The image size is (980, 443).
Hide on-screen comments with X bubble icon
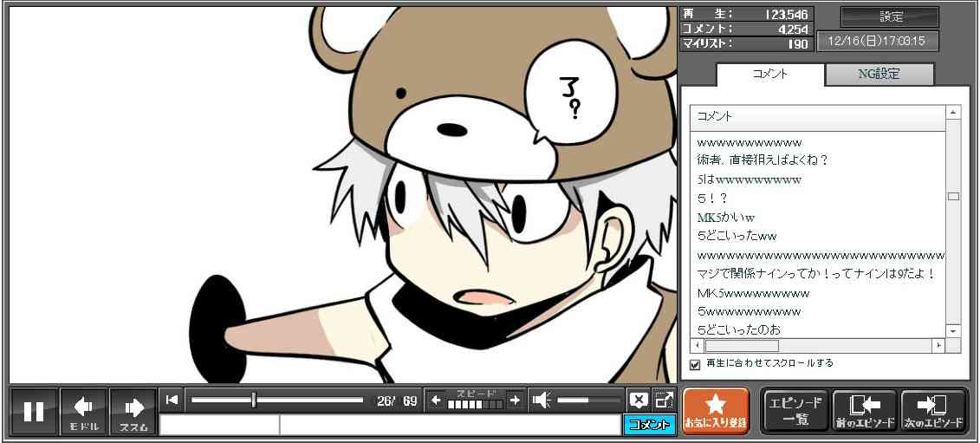pyautogui.click(x=638, y=400)
